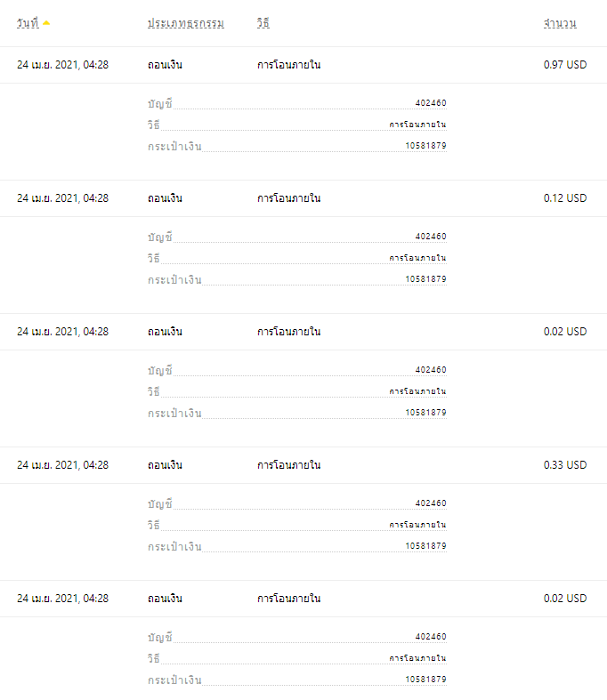Click ถอนเงิน in the last transaction row

coord(165,599)
